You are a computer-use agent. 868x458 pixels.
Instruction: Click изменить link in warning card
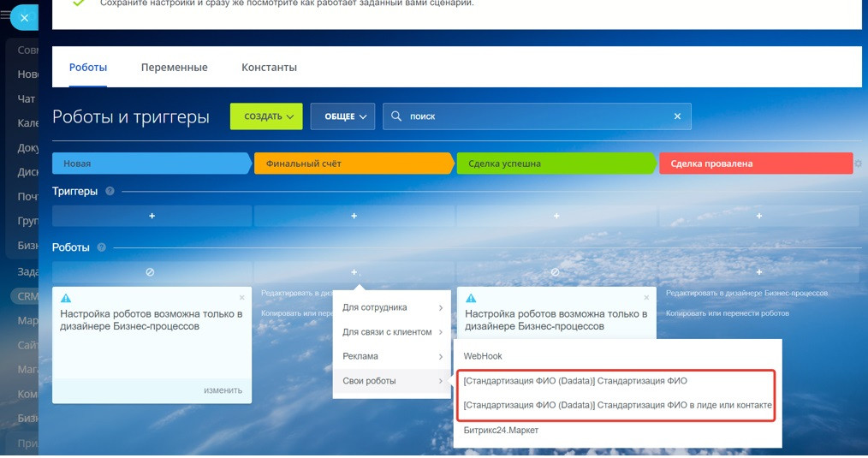223,390
